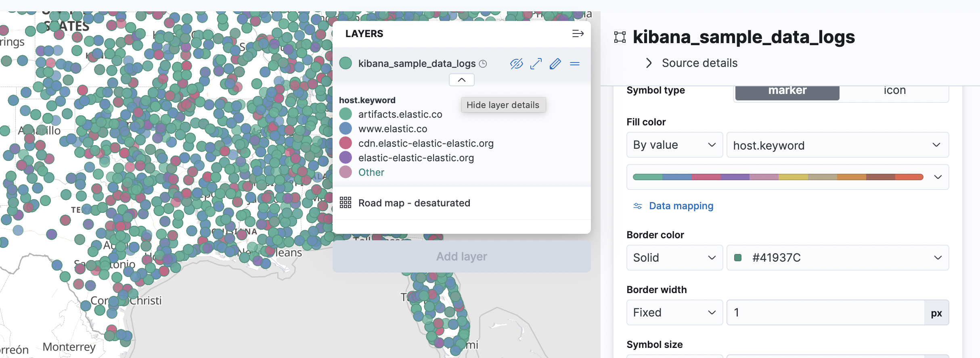Viewport: 980px width, 358px height.
Task: Click the layer bounding box icon next to title
Action: coord(620,37)
